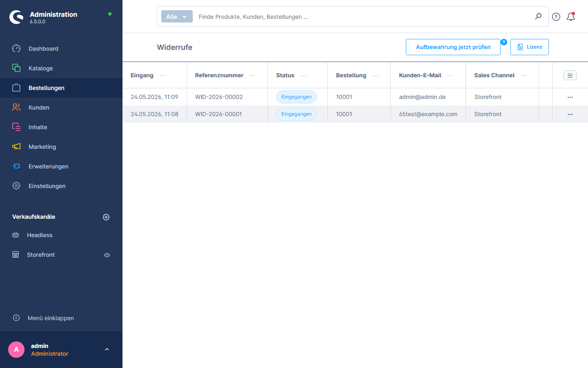The image size is (588, 368).
Task: Sort by Kunden-E-Mail column header
Action: (420, 75)
